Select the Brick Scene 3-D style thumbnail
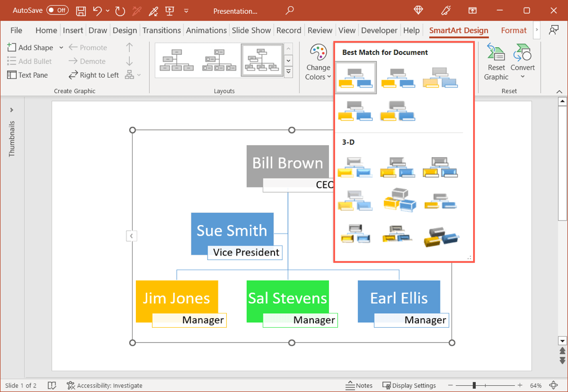This screenshot has width=568, height=392. 398,199
